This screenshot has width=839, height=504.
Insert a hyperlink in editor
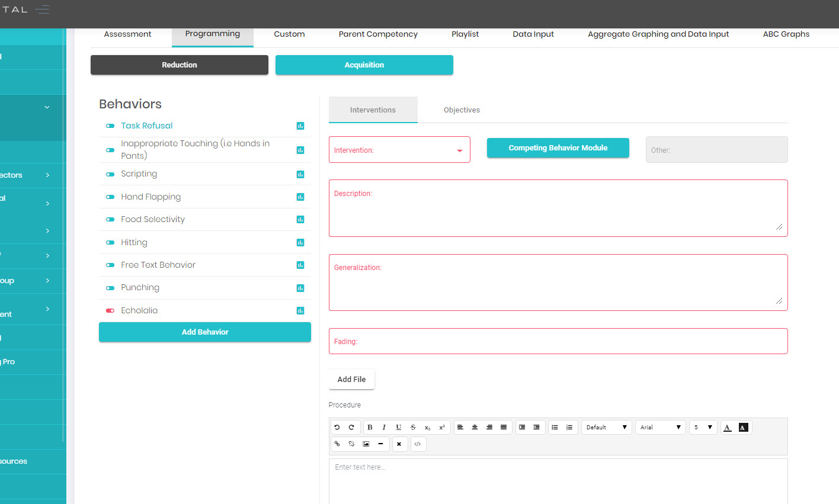click(337, 444)
